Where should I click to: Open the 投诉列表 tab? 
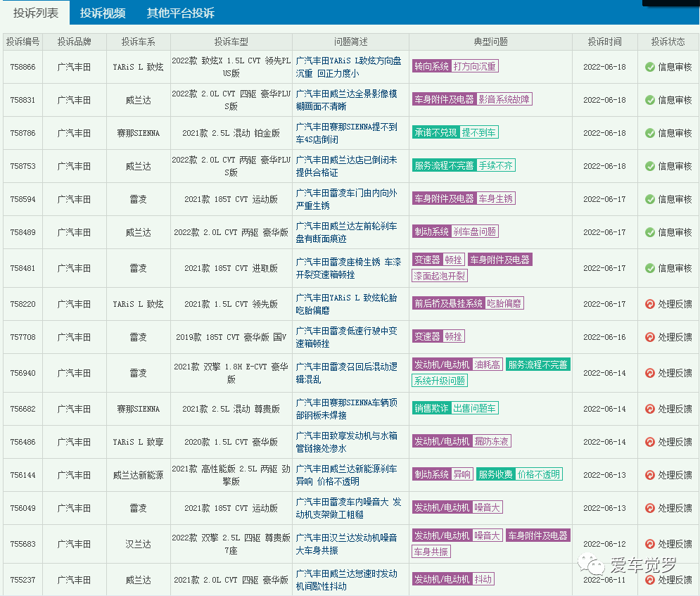point(36,13)
